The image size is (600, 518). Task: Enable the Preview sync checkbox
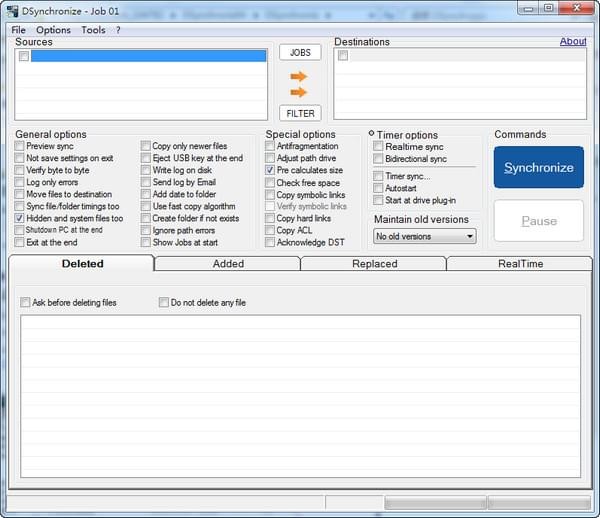click(20, 146)
